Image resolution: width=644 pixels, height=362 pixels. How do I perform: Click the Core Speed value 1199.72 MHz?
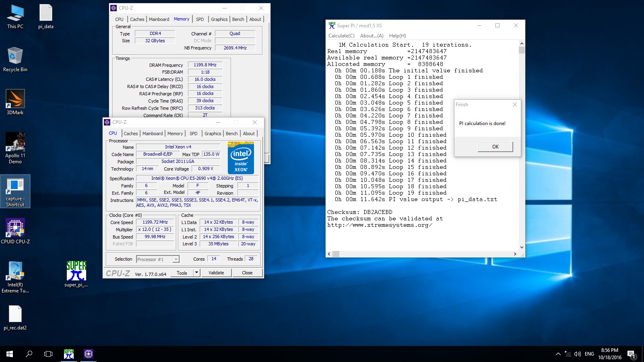[155, 222]
